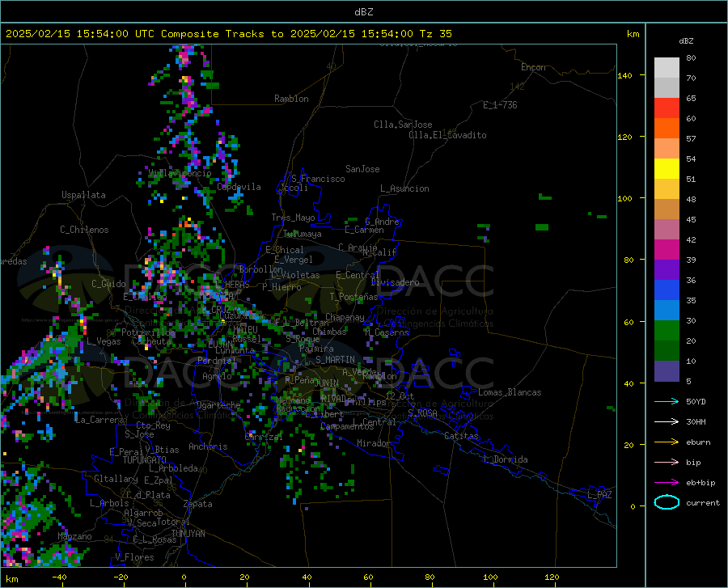Click the La_Carrera map label

coord(99,420)
